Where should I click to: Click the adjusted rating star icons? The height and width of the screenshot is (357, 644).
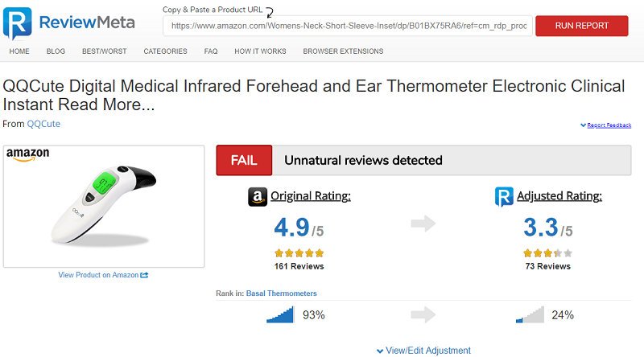[x=547, y=252]
